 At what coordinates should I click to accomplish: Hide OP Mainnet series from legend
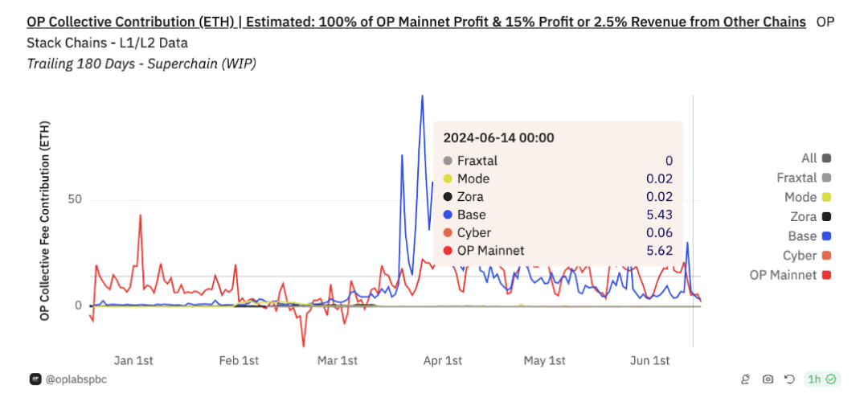click(x=783, y=275)
